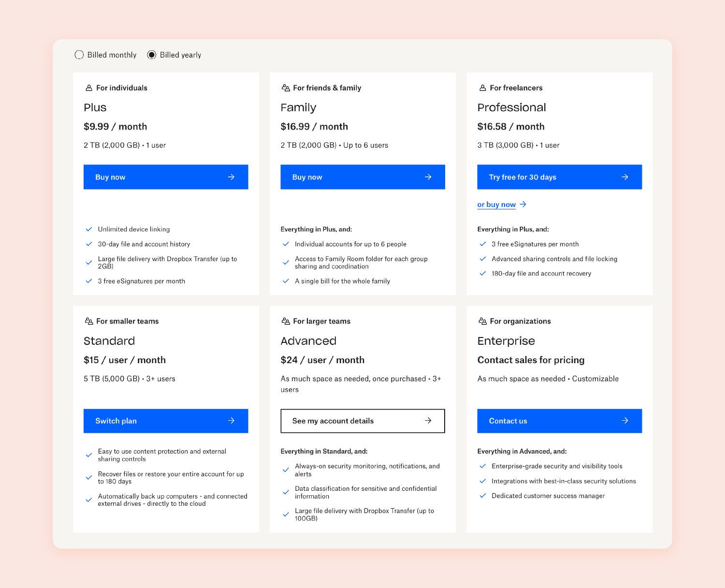Click the arrow icon beside or buy now
Image resolution: width=725 pixels, height=588 pixels.
pyautogui.click(x=523, y=205)
